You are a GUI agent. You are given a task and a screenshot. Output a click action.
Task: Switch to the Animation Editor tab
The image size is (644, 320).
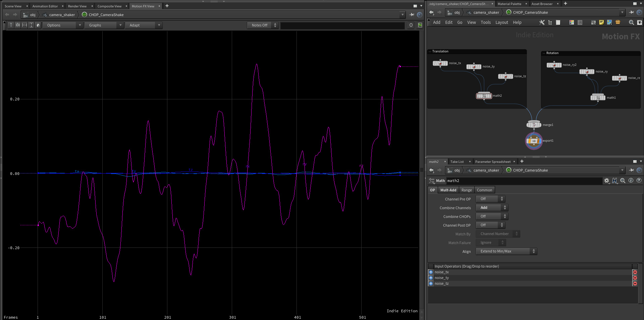[45, 6]
